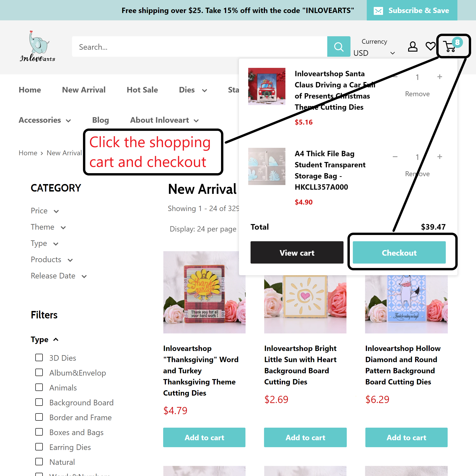Check the Animals filter checkbox
This screenshot has height=476, width=476.
(39, 387)
